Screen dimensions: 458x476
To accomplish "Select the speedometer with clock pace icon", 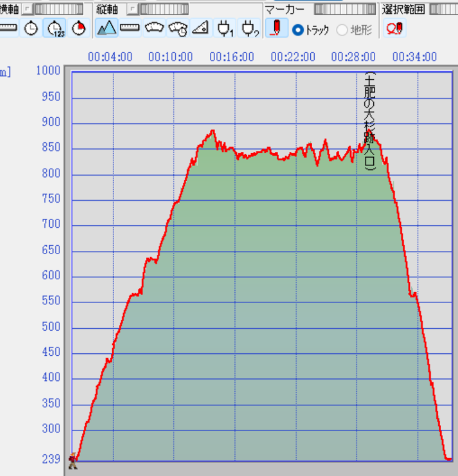I will tap(178, 28).
